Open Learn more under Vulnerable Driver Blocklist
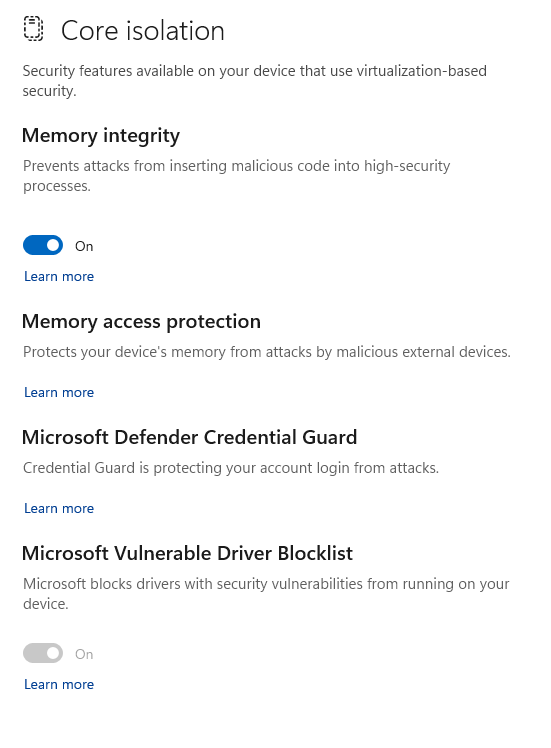The width and height of the screenshot is (551, 748). pyautogui.click(x=59, y=684)
